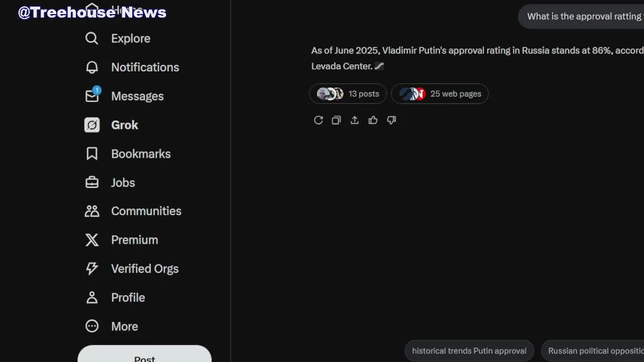The image size is (644, 362).
Task: Open Verified Orgs menu label
Action: (145, 268)
